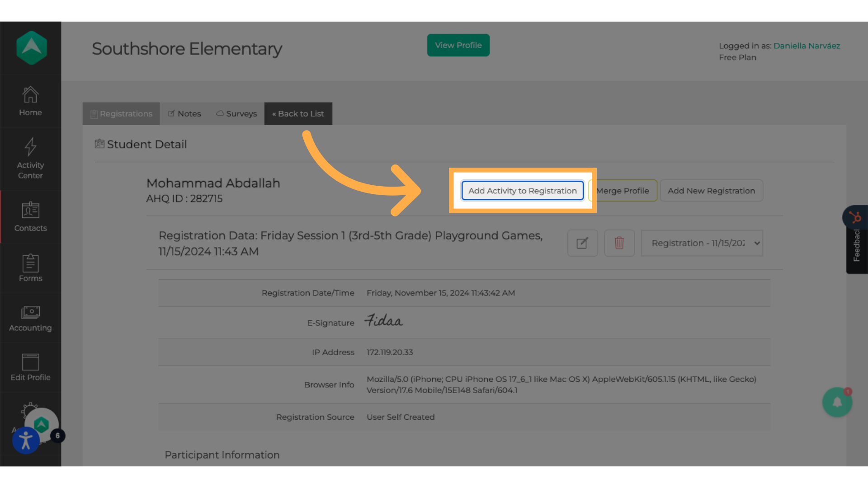The height and width of the screenshot is (488, 868).
Task: Open the HubSpot chat icon
Action: tap(855, 217)
